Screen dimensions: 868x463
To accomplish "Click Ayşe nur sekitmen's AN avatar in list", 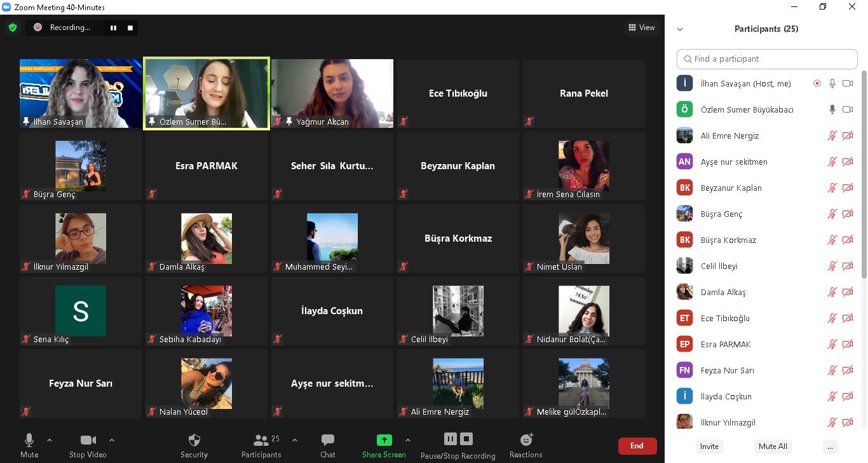I will (x=684, y=162).
